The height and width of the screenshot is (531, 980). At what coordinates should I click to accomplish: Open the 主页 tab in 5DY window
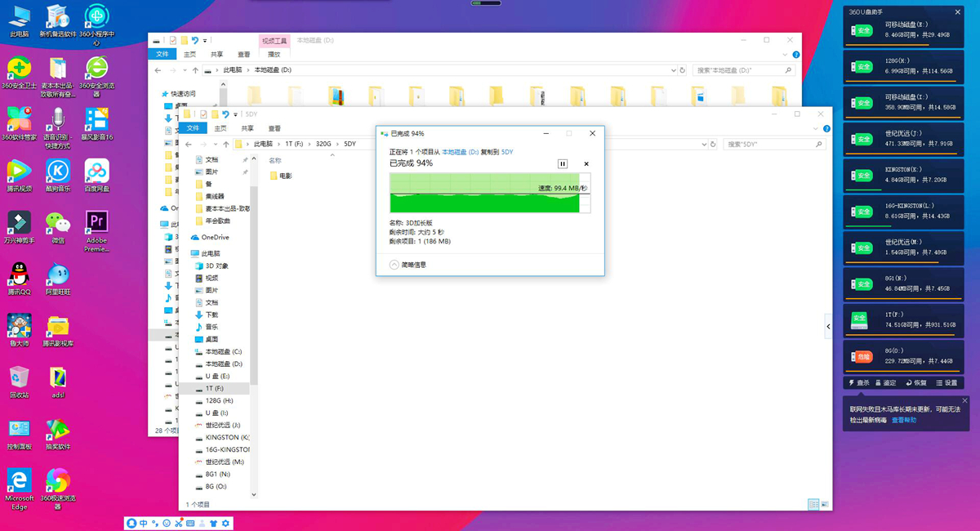point(220,128)
